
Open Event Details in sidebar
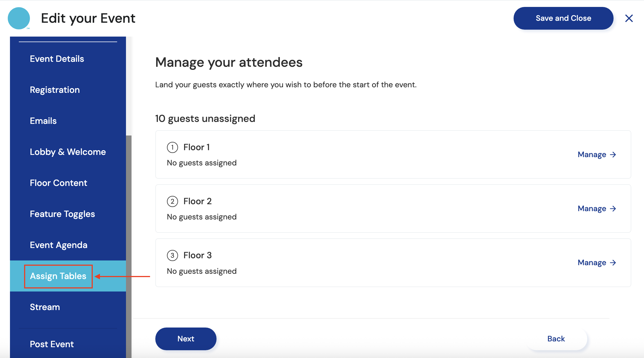(x=57, y=59)
